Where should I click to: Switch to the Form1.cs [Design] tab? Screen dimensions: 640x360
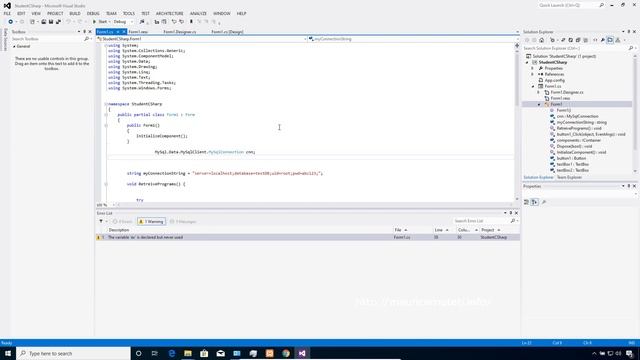pos(227,32)
